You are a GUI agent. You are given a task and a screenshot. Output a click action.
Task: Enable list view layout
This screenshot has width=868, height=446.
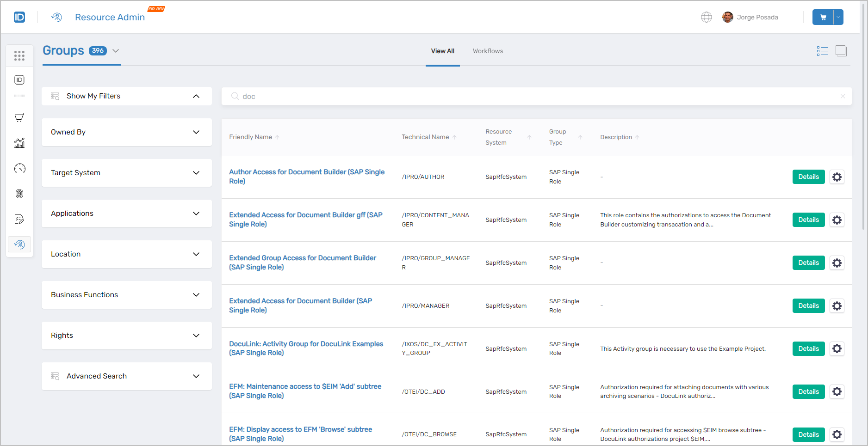[x=823, y=51]
